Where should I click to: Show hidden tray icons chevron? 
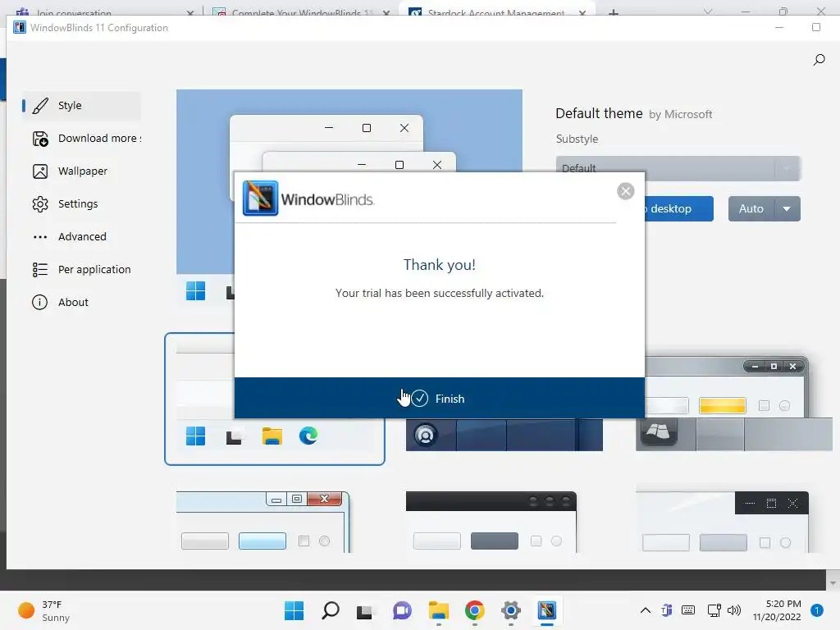tap(646, 610)
